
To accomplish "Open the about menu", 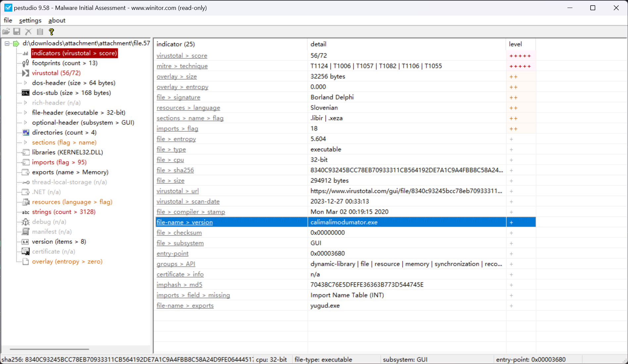I will 57,20.
